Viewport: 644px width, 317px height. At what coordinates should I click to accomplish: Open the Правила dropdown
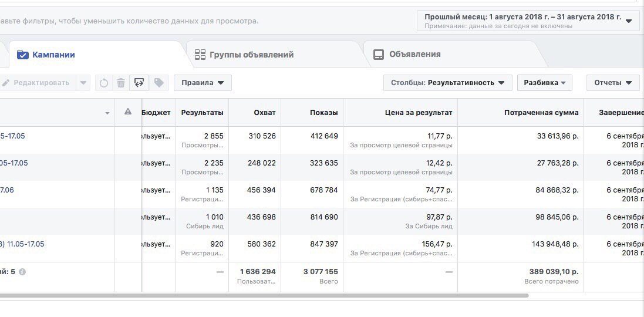pos(203,83)
